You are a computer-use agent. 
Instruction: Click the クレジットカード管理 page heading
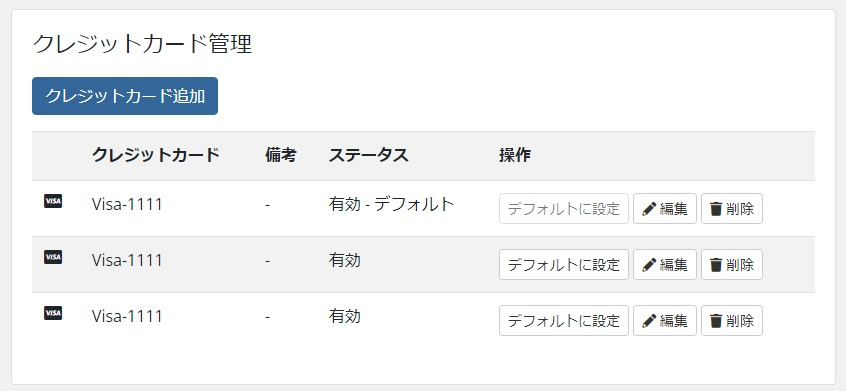tap(142, 44)
